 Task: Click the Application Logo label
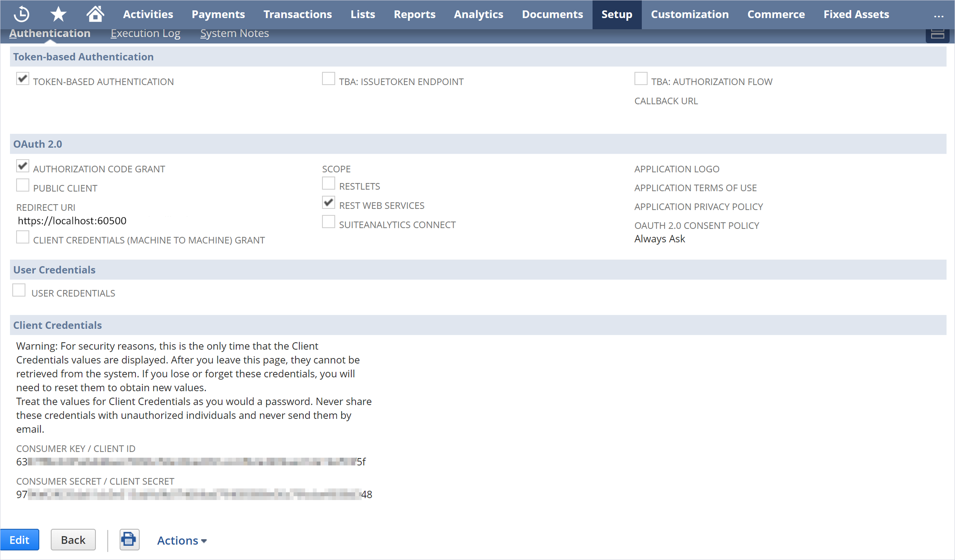point(676,169)
